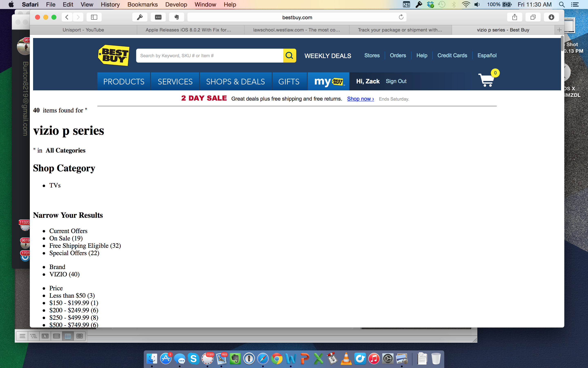The height and width of the screenshot is (368, 588).
Task: Click the page's vertical scrollbar thumb
Action: (562, 43)
